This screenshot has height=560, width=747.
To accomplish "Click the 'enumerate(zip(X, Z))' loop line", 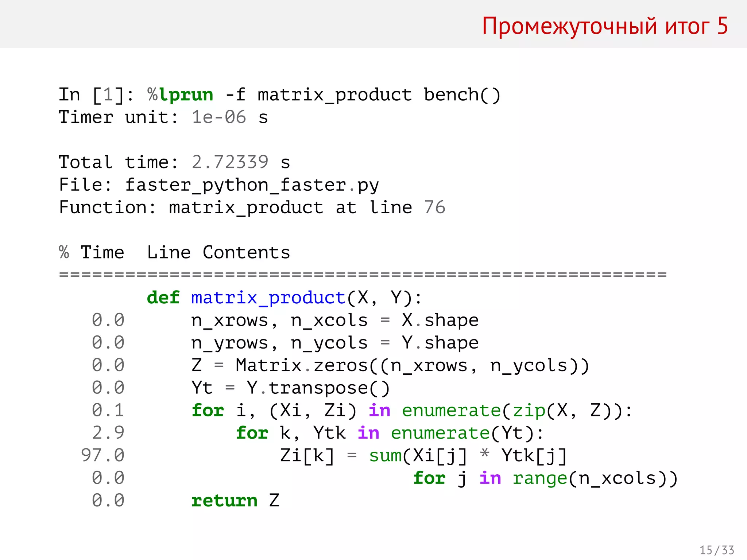I will (x=412, y=411).
